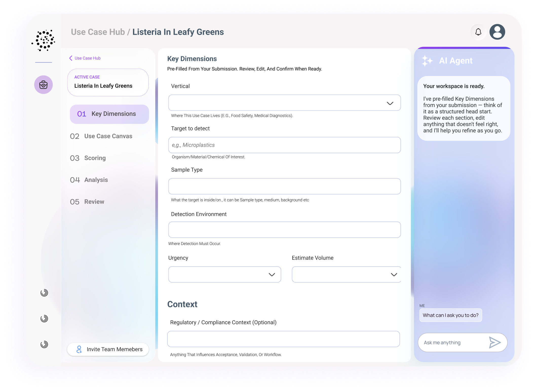
Task: Open the 05 Review step
Action: [x=87, y=202]
